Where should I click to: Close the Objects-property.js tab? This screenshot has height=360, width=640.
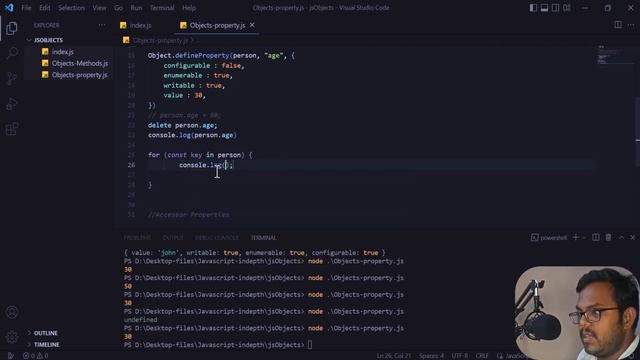(252, 25)
